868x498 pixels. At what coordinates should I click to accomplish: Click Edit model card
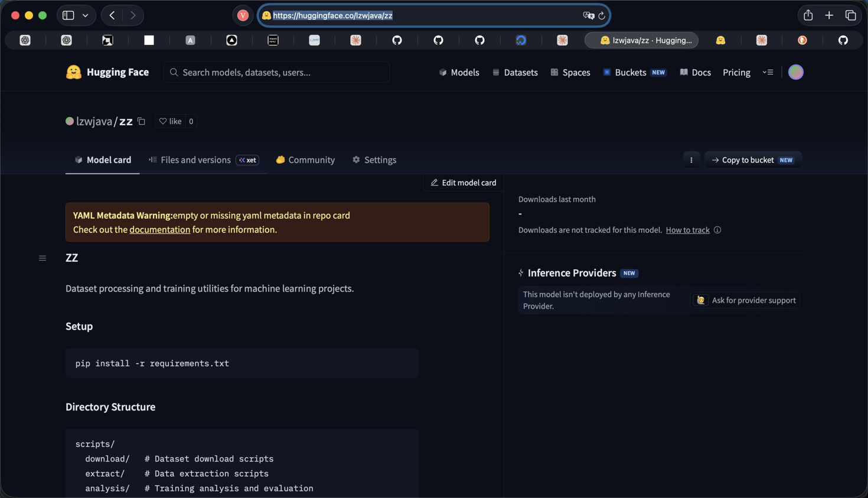(464, 183)
